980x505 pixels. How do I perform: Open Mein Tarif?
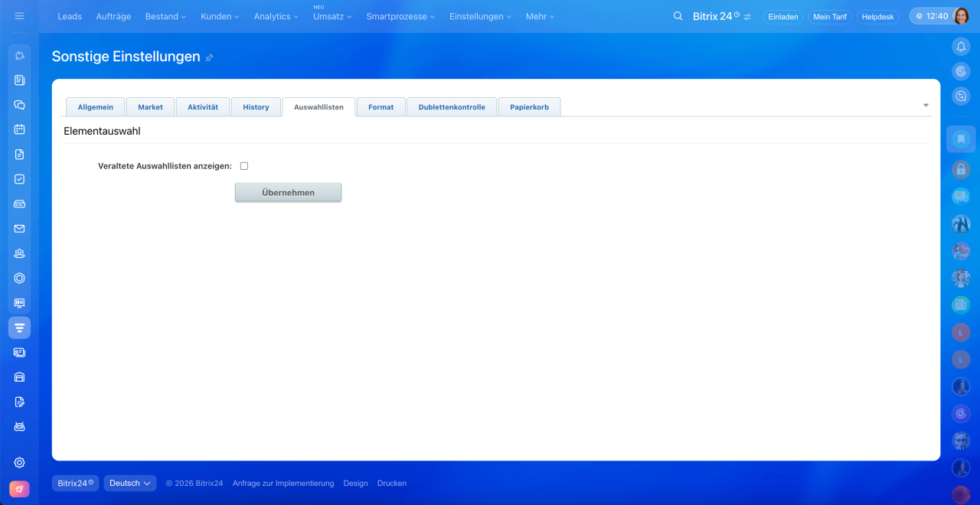pyautogui.click(x=830, y=16)
